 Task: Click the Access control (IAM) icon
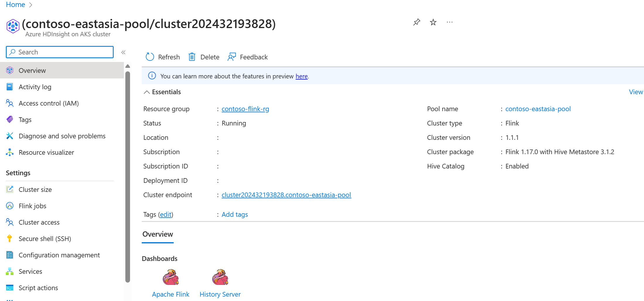click(x=10, y=103)
